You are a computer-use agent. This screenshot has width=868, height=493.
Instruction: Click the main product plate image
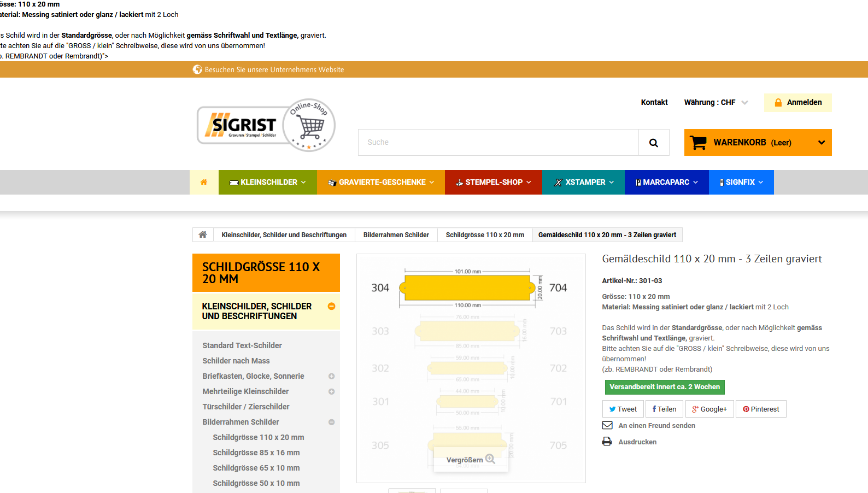[471, 368]
